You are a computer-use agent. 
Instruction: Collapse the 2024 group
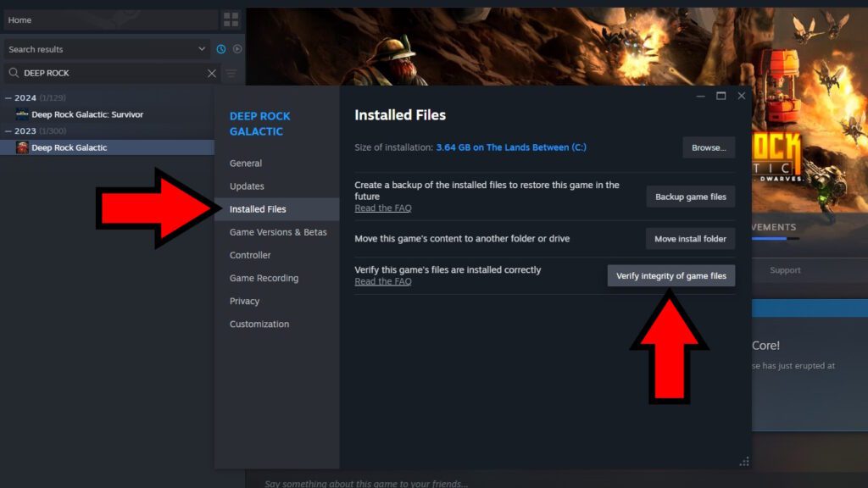[x=8, y=98]
